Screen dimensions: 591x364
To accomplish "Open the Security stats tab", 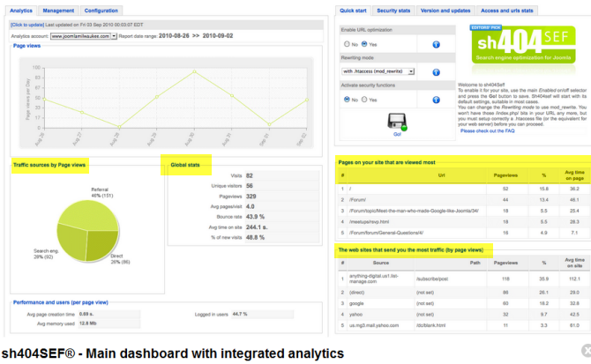I will click(393, 11).
